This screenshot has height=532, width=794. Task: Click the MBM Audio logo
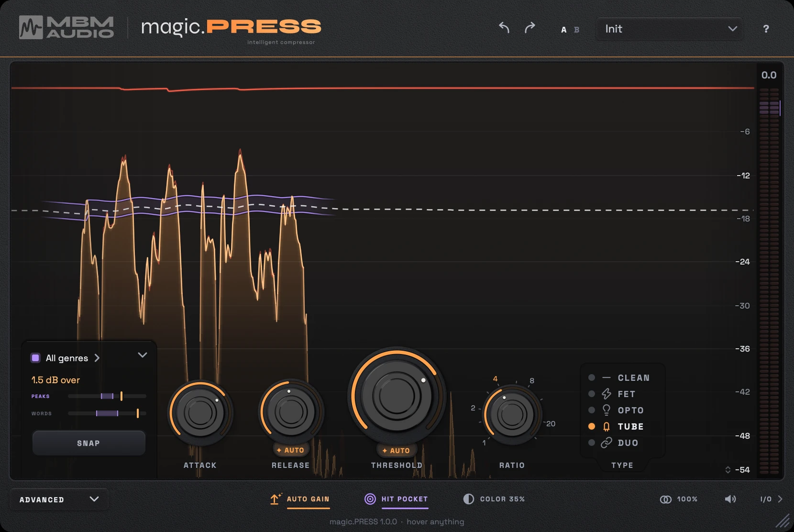click(66, 27)
